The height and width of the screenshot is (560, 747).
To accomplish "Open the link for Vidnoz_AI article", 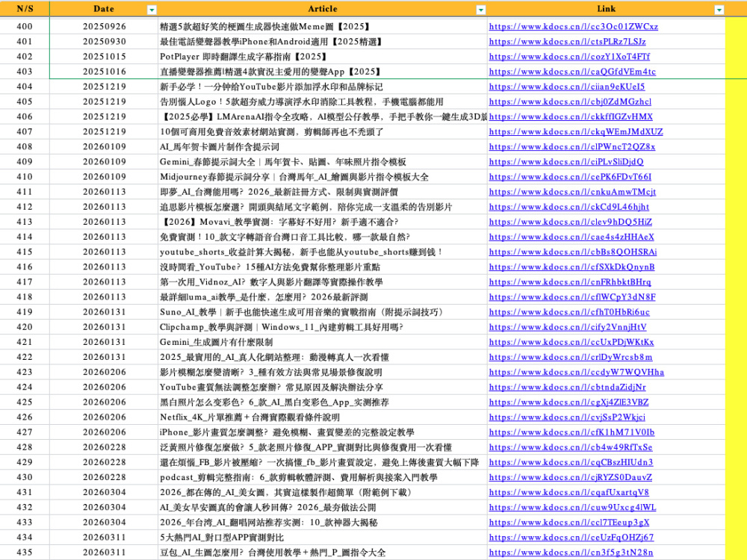I will pos(570,282).
